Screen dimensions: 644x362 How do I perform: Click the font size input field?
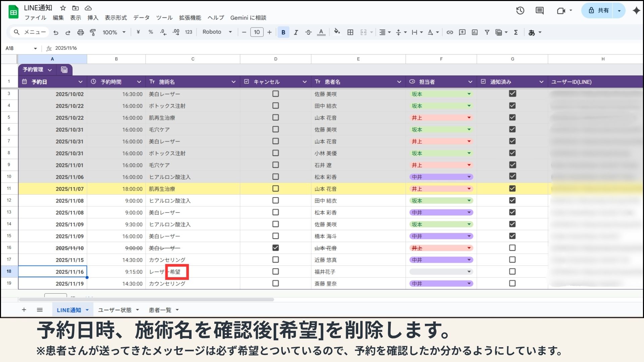[x=257, y=32]
